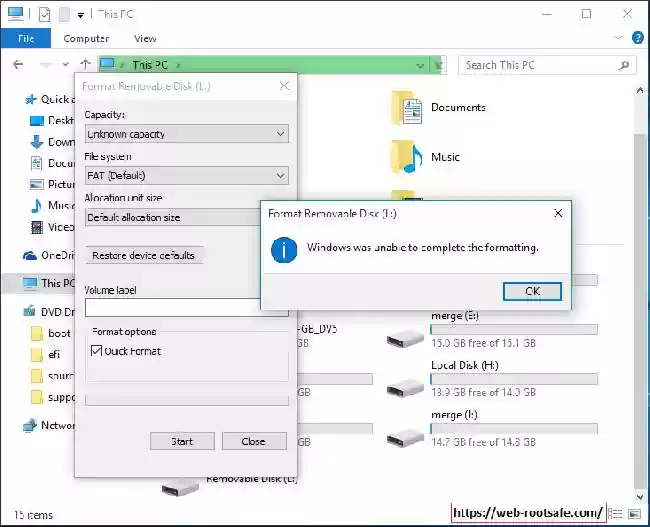
Task: Open the Computer ribbon tab
Action: point(86,39)
